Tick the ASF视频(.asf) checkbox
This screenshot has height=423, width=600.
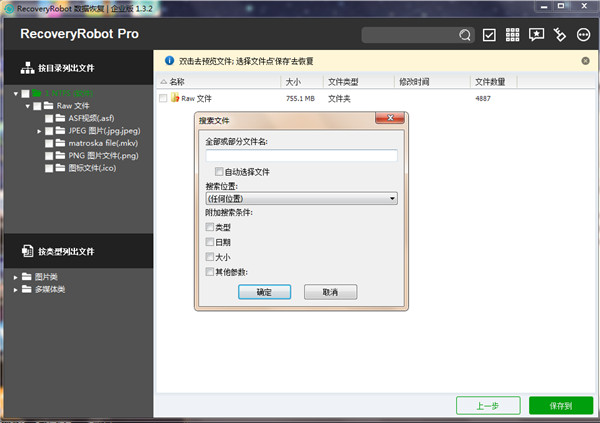pyautogui.click(x=49, y=119)
